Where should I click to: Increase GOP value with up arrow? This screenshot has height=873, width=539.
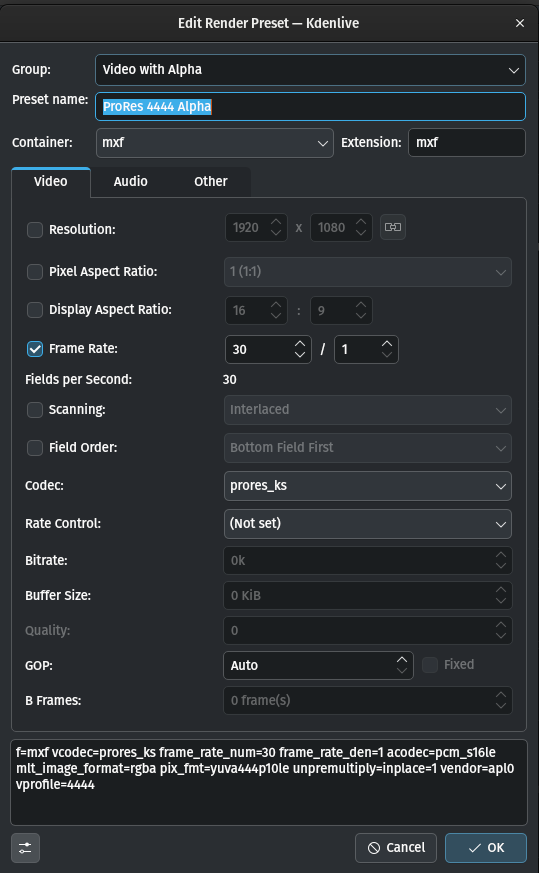pos(401,660)
